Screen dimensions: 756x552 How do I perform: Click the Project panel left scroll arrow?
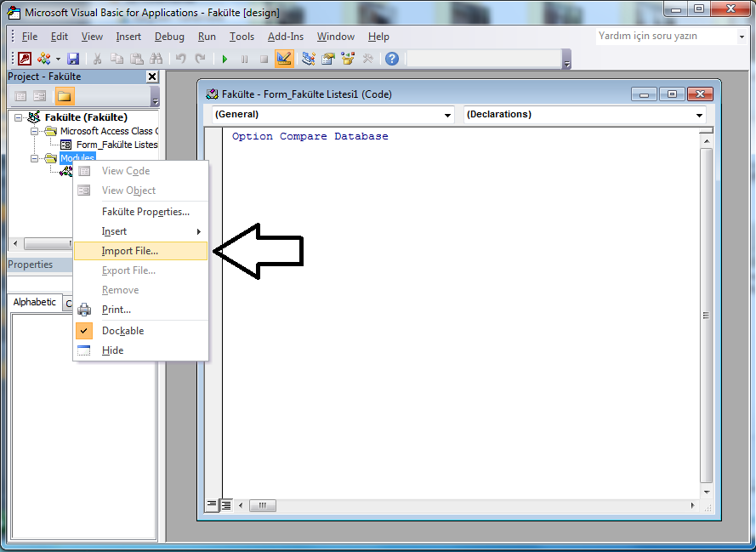point(15,243)
